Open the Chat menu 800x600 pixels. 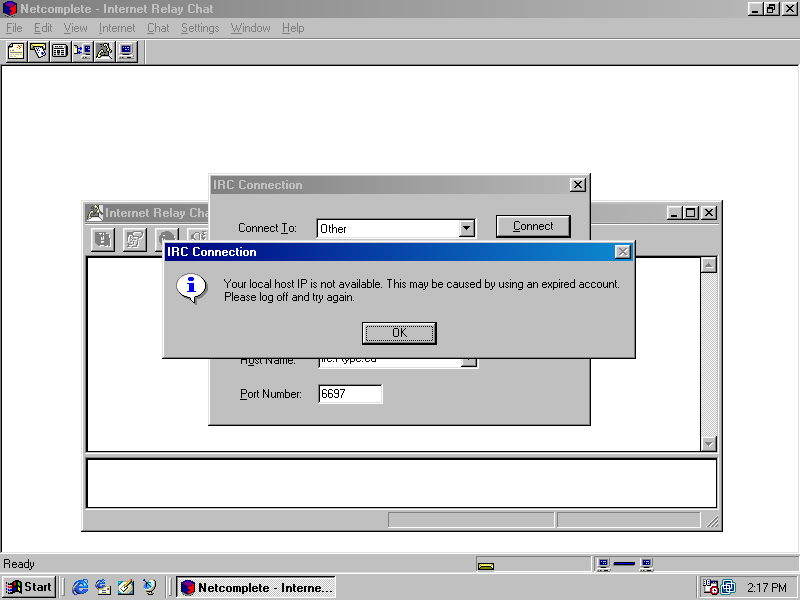click(x=158, y=28)
